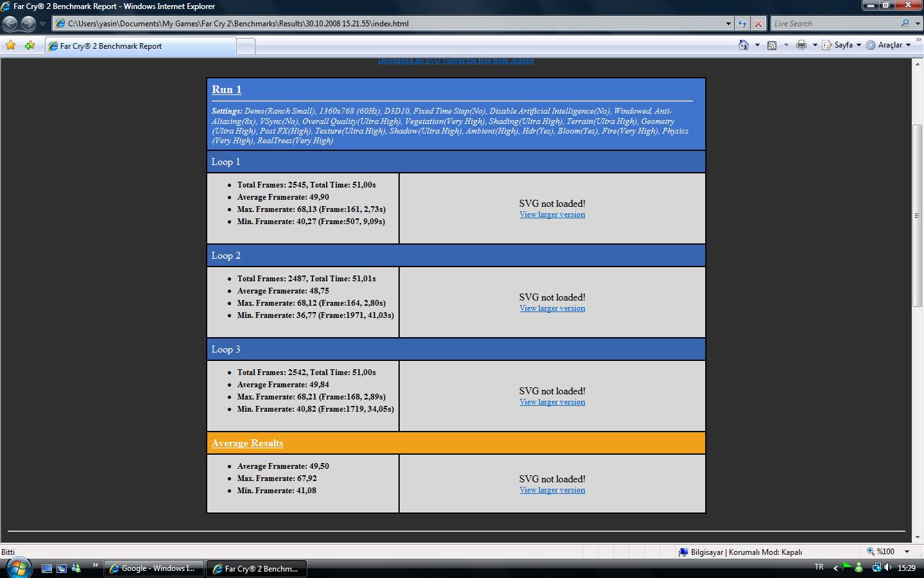Click the vertical scrollbar thumb
924x578 pixels.
click(918, 216)
